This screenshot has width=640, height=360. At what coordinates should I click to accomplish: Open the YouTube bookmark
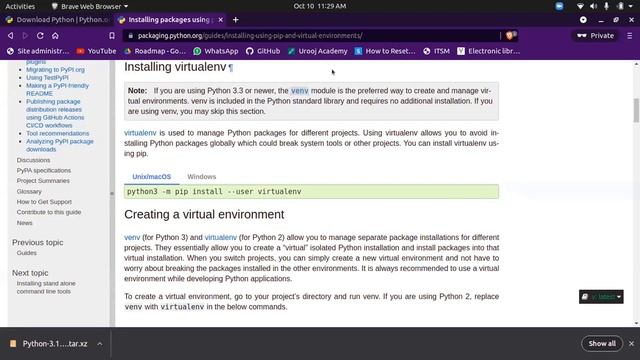coord(96,51)
